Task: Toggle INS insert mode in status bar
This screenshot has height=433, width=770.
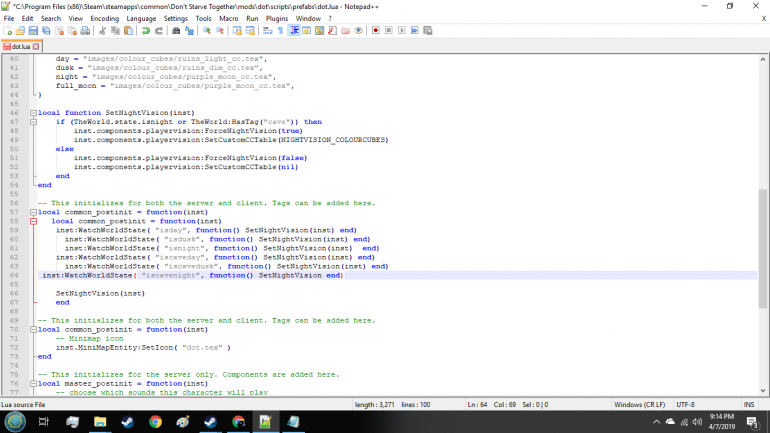Action: [749, 404]
